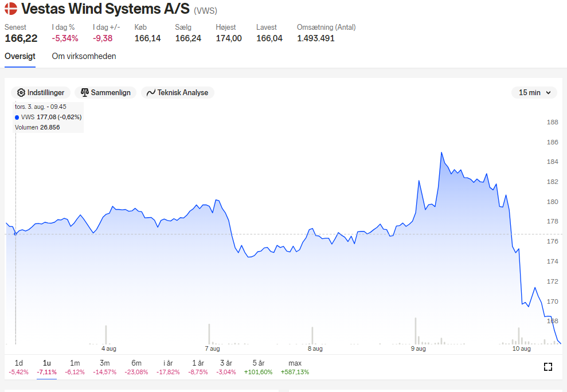Click the (VWS) ticker symbol
This screenshot has width=567, height=392.
click(x=205, y=10)
